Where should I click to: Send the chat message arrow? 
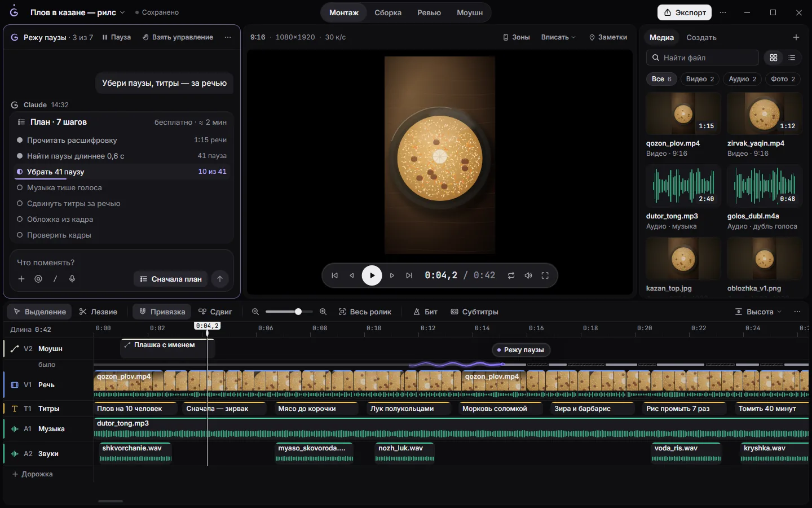(x=220, y=279)
